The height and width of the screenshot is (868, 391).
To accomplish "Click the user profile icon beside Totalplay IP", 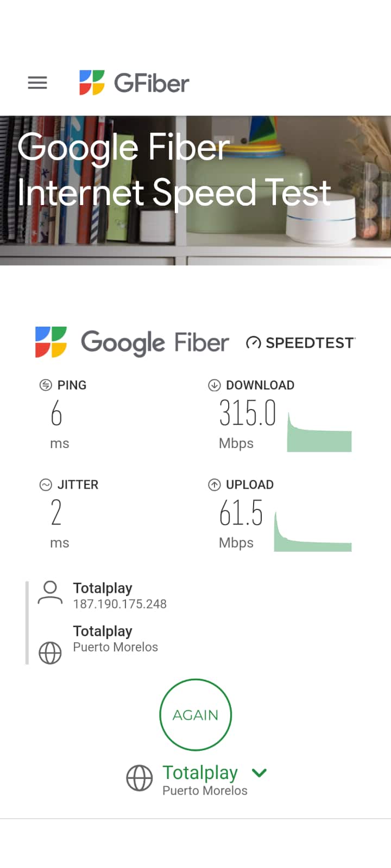I will 50,592.
